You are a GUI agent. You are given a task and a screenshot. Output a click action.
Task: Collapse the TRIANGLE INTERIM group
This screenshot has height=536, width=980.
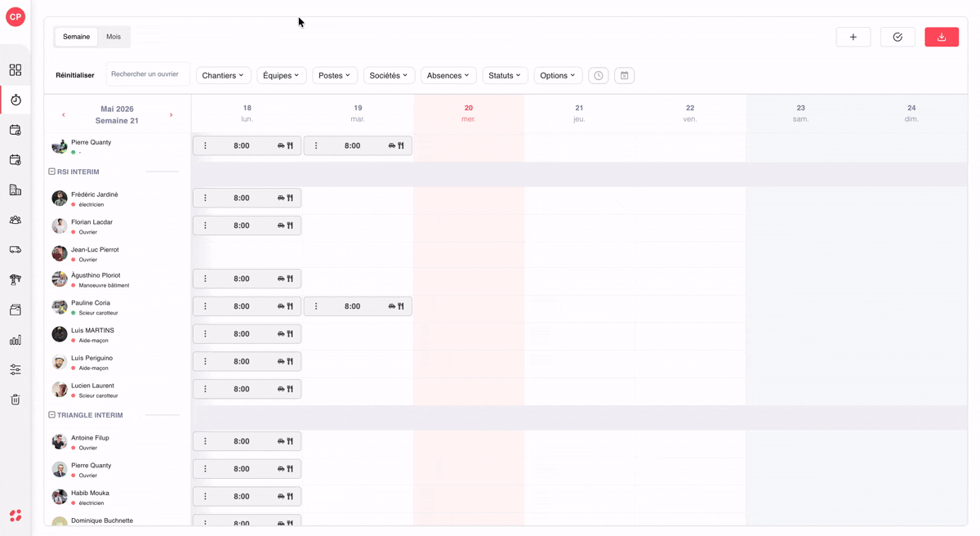click(51, 415)
